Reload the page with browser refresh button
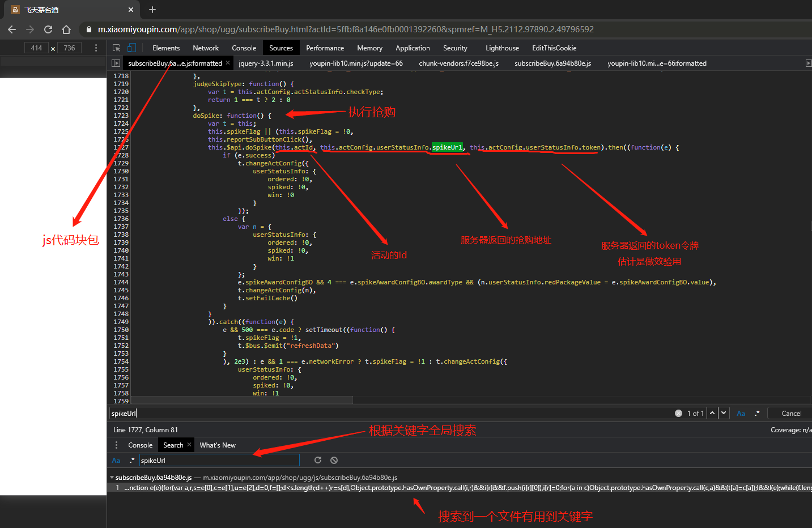The width and height of the screenshot is (812, 528). 48,29
